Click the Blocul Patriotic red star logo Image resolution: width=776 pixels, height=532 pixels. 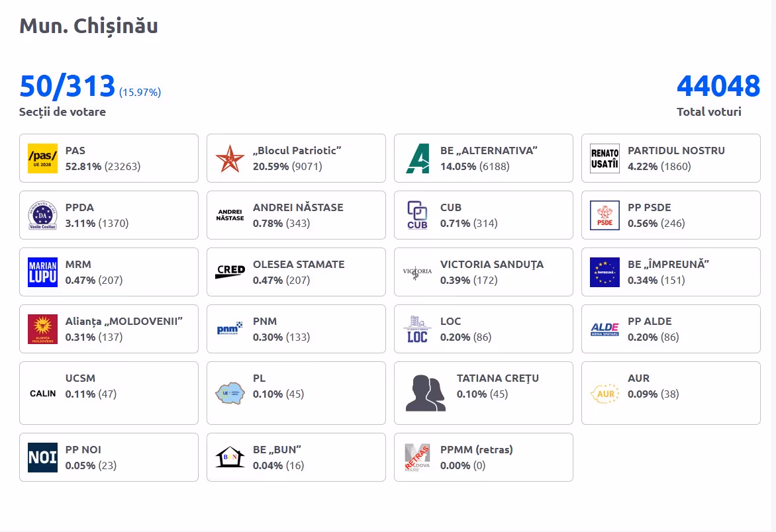pos(230,158)
